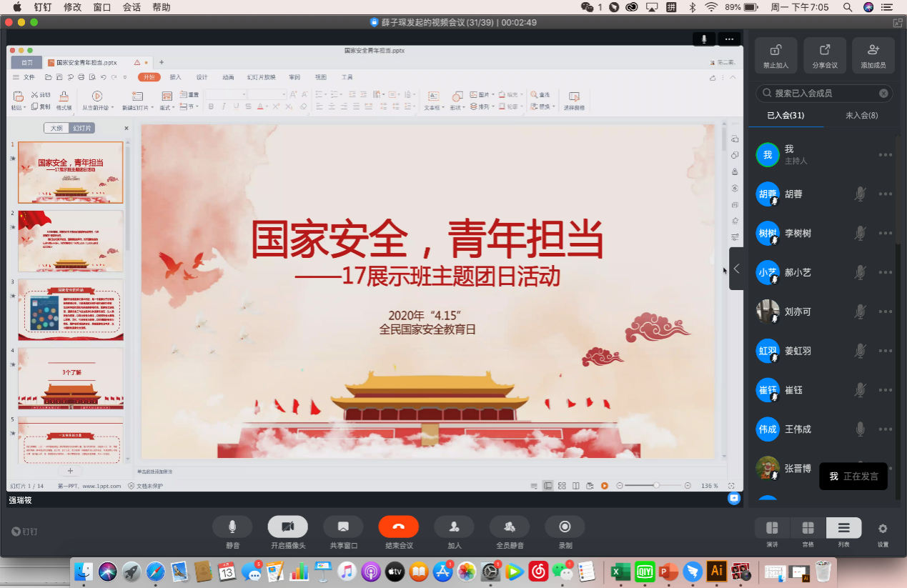Mute microphone with the 静音 button
The width and height of the screenshot is (907, 588).
pyautogui.click(x=232, y=527)
